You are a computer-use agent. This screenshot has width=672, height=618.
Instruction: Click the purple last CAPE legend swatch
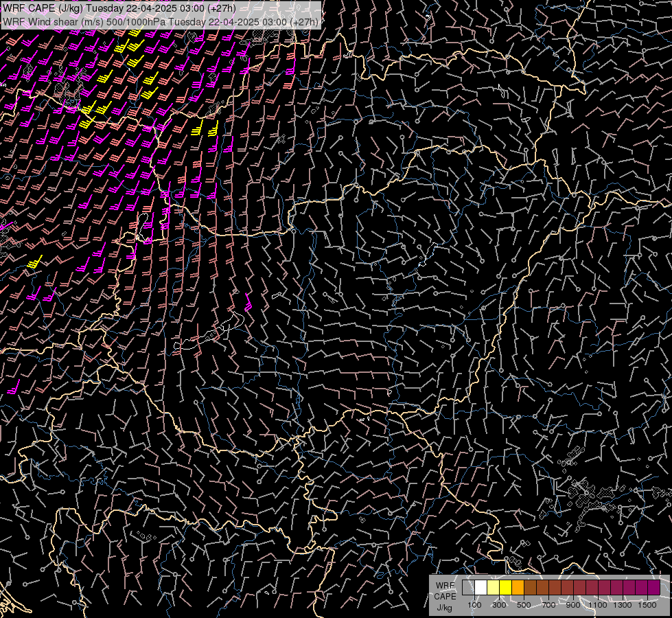(654, 588)
